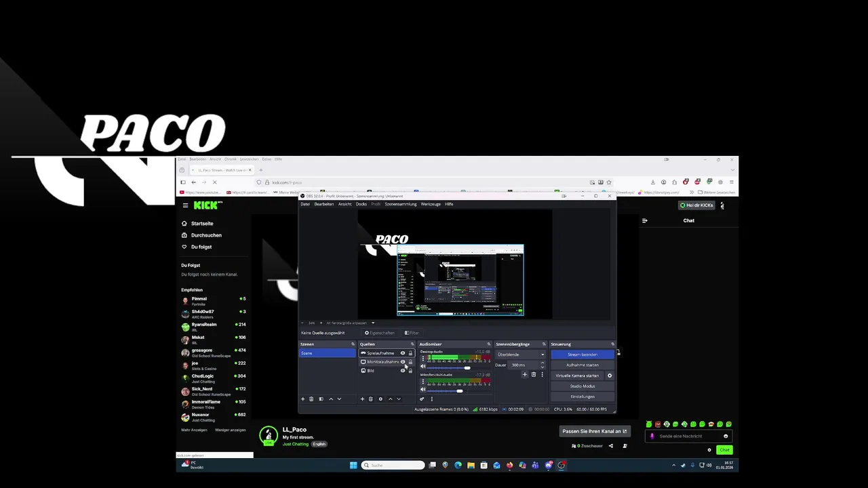Viewport: 868px width, 488px height.
Task: Open Audiomixer footer three-dot menu
Action: pos(432,399)
